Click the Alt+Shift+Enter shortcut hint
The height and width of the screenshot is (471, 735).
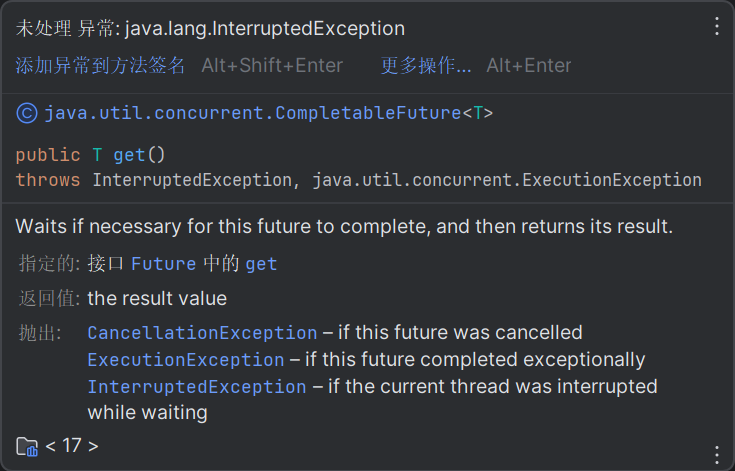[x=272, y=66]
